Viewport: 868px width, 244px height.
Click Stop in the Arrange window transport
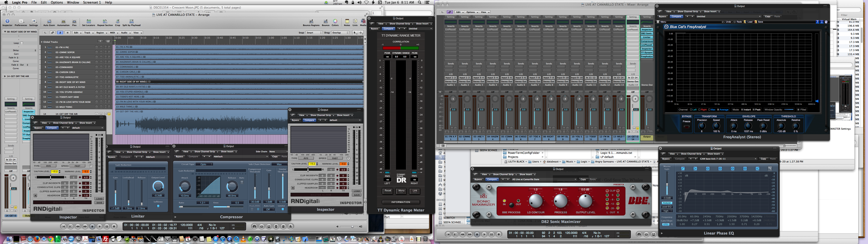coord(92,226)
